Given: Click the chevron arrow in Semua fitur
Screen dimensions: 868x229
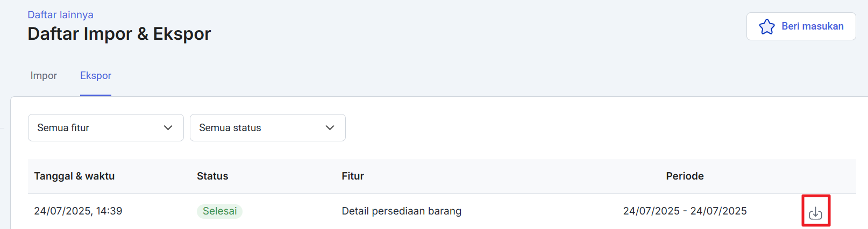Looking at the screenshot, I should (x=168, y=128).
